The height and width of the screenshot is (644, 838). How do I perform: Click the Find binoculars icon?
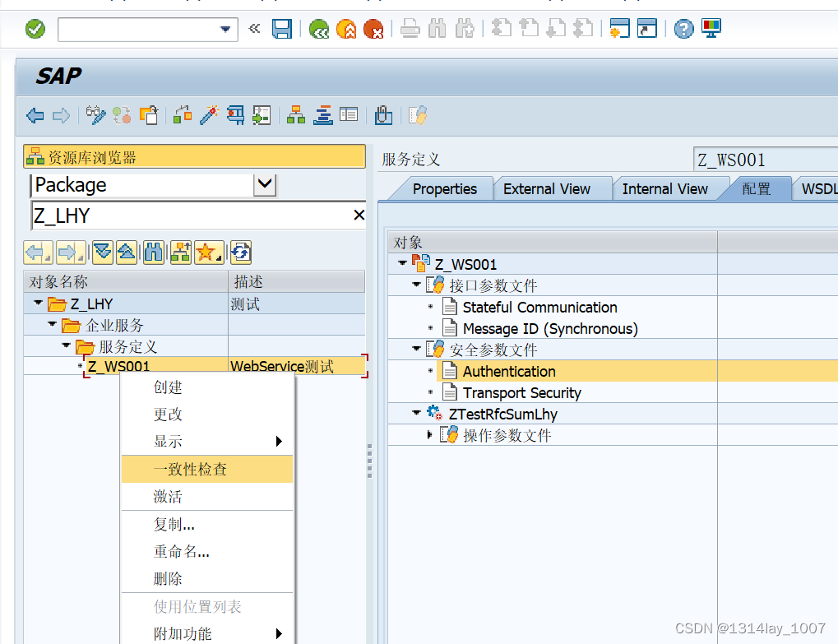(x=438, y=29)
